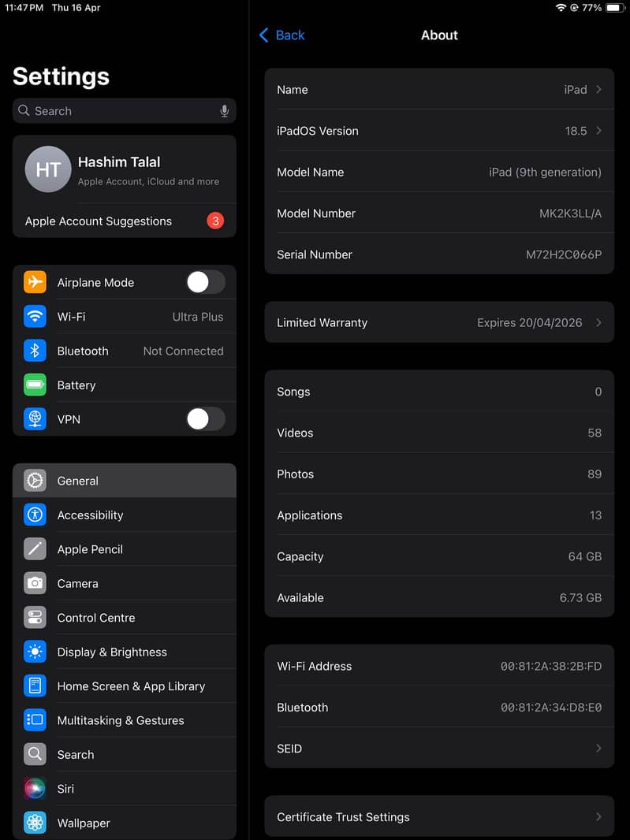Tap the Songs count 0
Viewport: 630px width, 840px height.
pos(598,392)
